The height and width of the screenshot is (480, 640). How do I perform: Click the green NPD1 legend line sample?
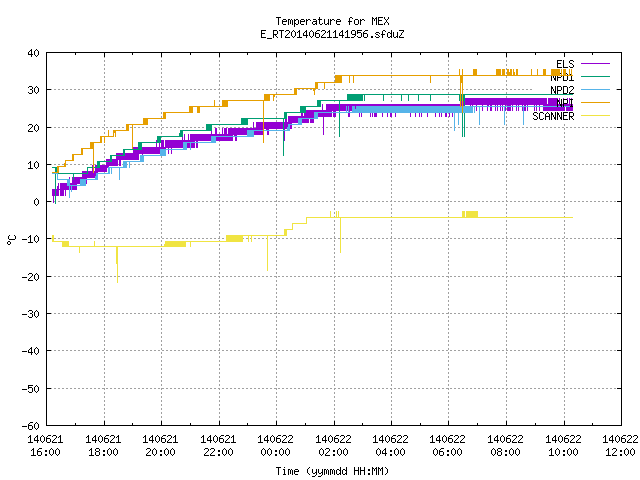point(595,76)
